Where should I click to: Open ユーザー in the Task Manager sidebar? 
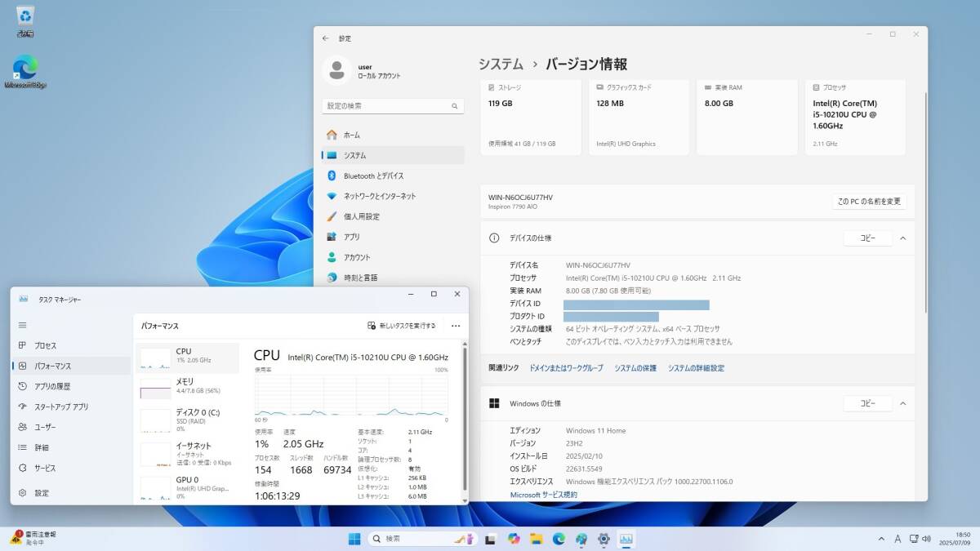72,428
